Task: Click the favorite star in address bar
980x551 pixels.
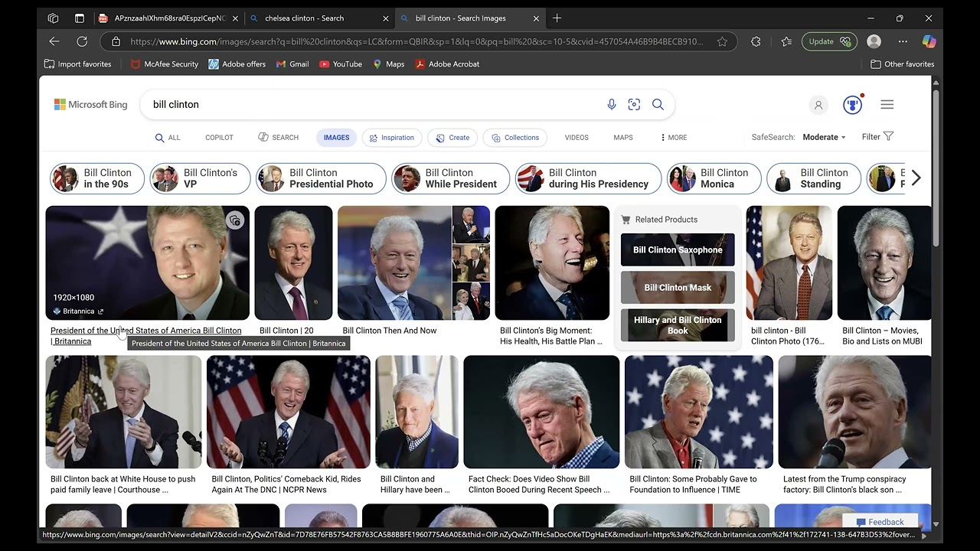Action: point(722,41)
